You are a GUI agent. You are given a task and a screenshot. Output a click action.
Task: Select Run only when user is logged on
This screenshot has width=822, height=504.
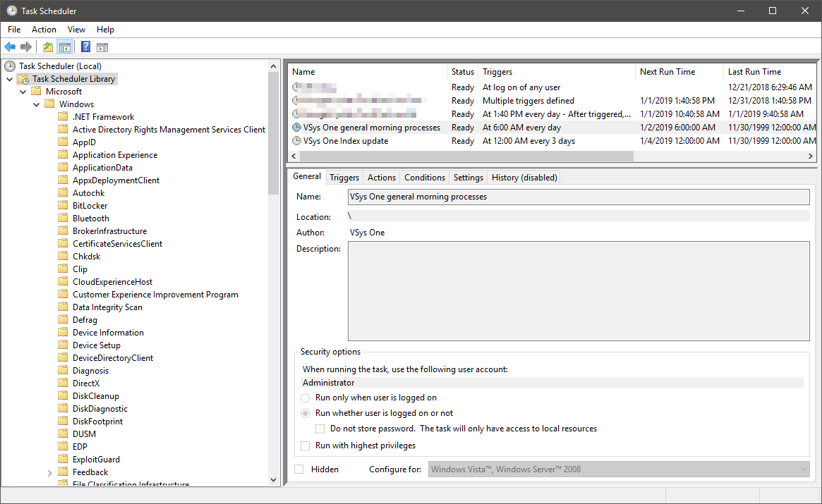tap(306, 398)
